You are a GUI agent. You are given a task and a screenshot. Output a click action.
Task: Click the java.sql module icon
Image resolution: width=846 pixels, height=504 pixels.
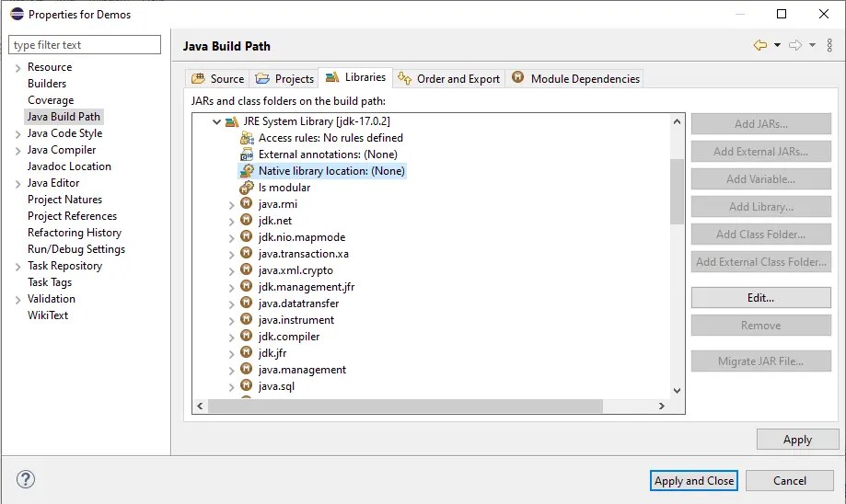(x=246, y=385)
